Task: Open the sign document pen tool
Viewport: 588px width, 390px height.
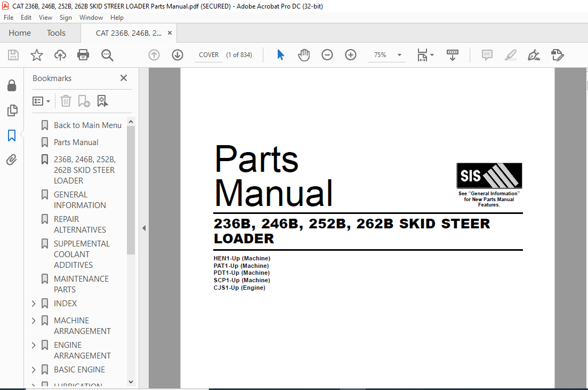Action: pyautogui.click(x=534, y=55)
